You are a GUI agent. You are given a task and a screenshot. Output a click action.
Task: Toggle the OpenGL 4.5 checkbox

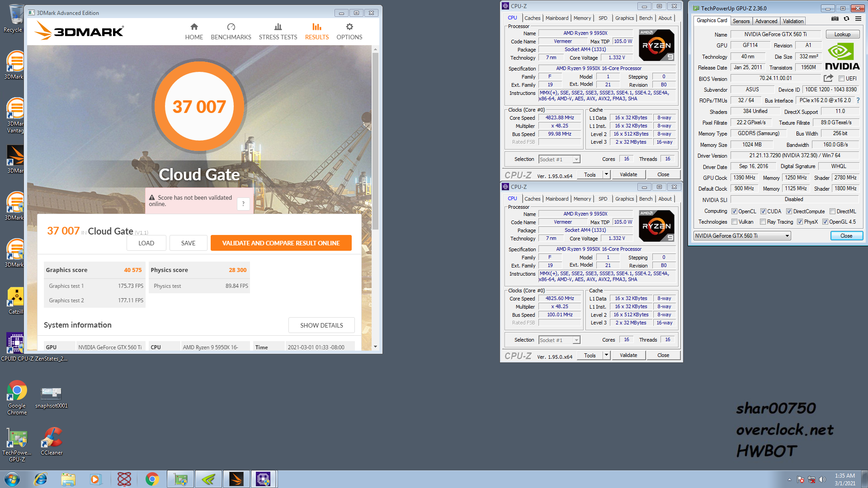(825, 222)
